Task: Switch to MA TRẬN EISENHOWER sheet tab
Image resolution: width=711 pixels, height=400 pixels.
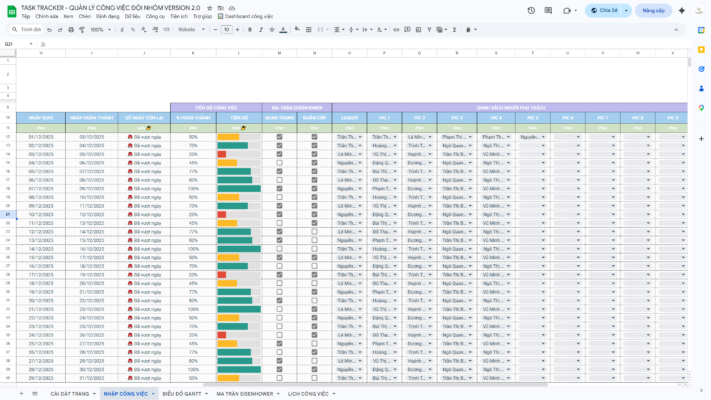Action: click(245, 394)
